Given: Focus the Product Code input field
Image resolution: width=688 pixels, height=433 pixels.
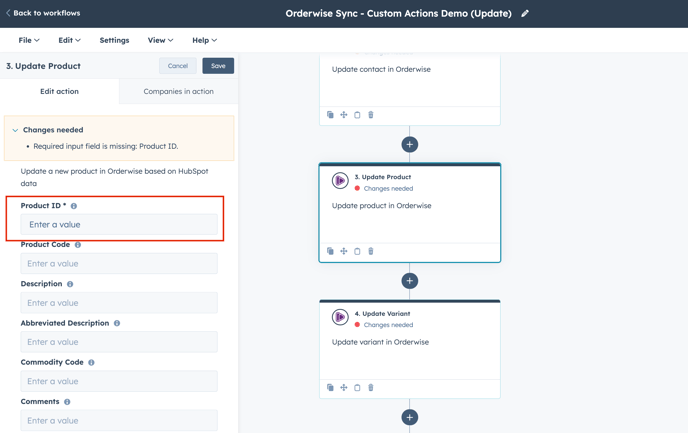Looking at the screenshot, I should point(119,264).
